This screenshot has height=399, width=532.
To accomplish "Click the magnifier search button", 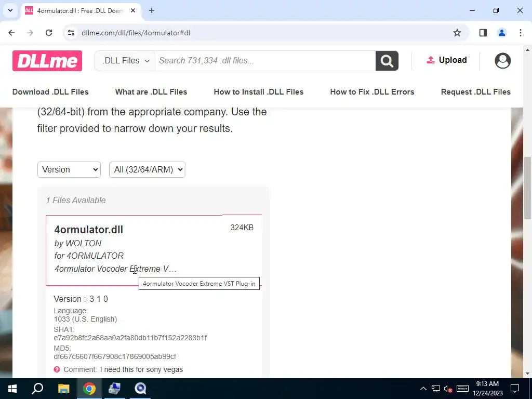I will pos(387,61).
